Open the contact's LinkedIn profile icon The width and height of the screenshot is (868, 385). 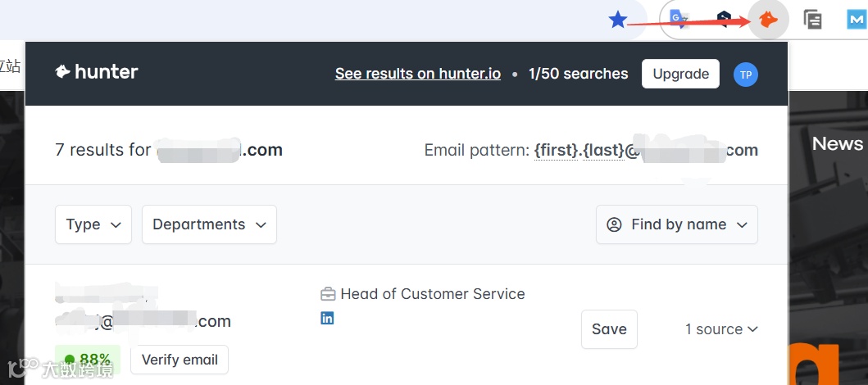click(327, 318)
